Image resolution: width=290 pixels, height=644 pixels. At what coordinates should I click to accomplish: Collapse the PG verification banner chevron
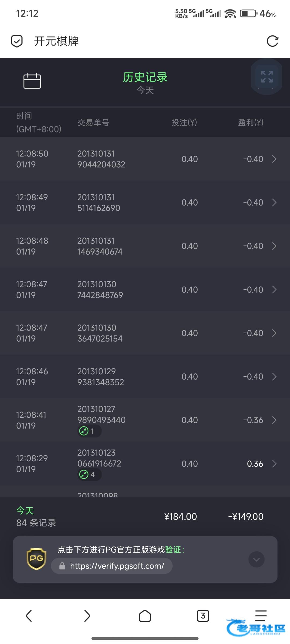[256, 559]
